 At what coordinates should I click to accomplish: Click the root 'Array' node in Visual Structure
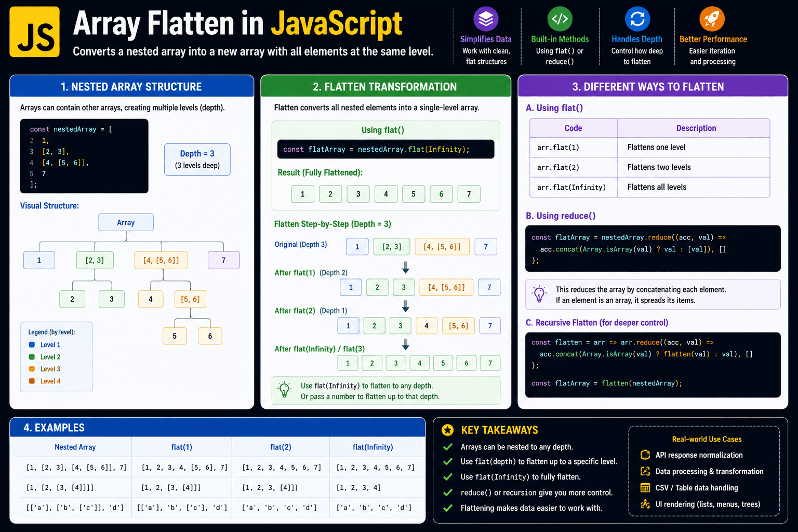126,222
